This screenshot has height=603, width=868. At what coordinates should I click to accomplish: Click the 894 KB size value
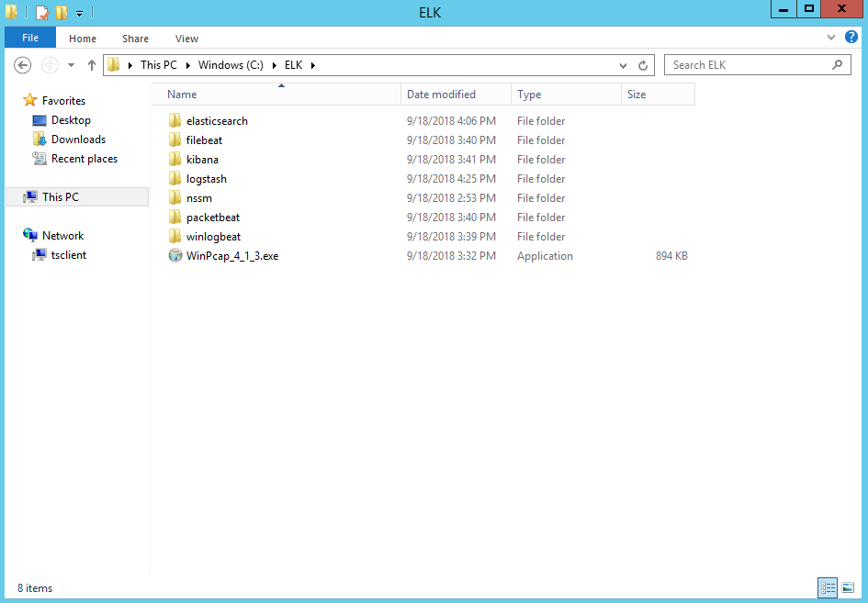pyautogui.click(x=671, y=255)
